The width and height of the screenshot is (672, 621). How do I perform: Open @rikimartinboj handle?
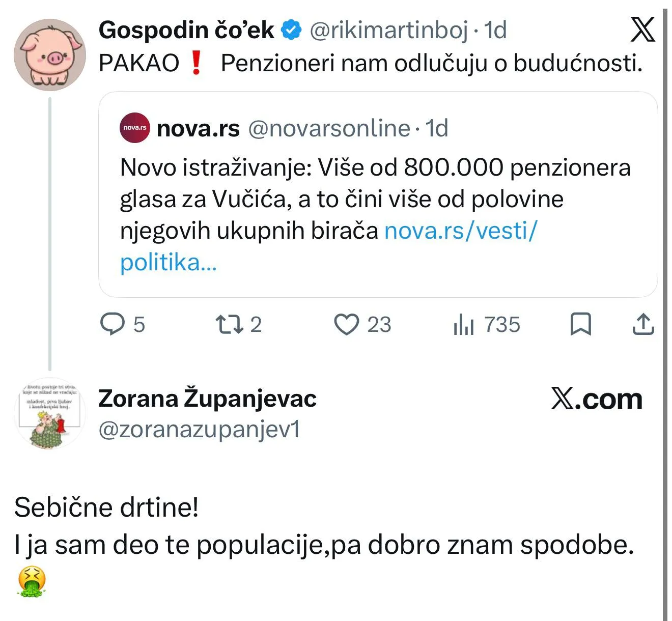(x=388, y=30)
